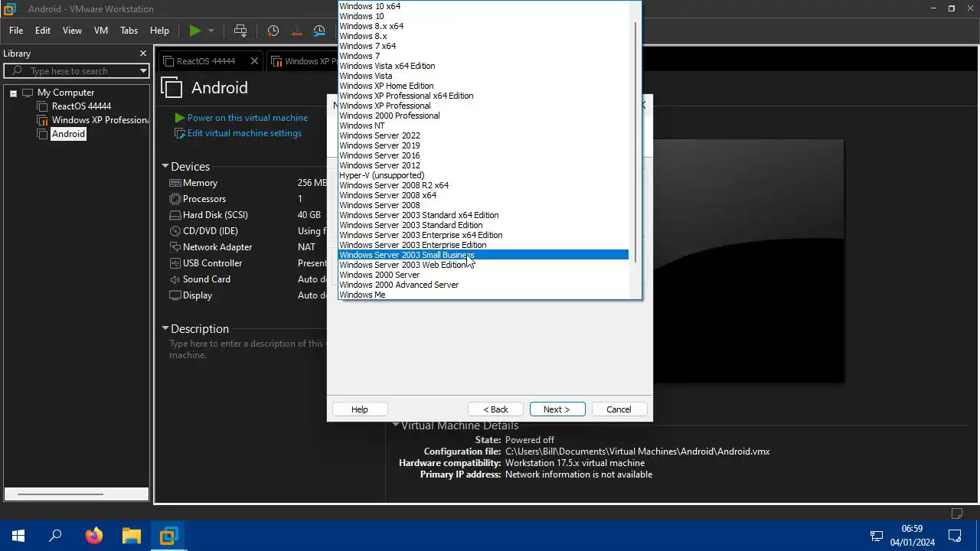Collapse the Description section
This screenshot has height=551, width=980.
165,328
